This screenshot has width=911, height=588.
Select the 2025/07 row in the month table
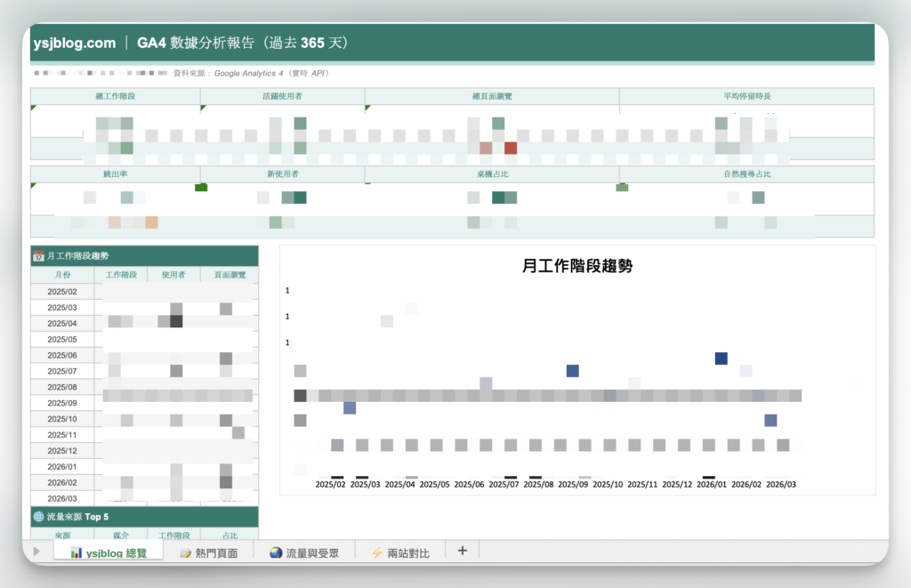62,371
